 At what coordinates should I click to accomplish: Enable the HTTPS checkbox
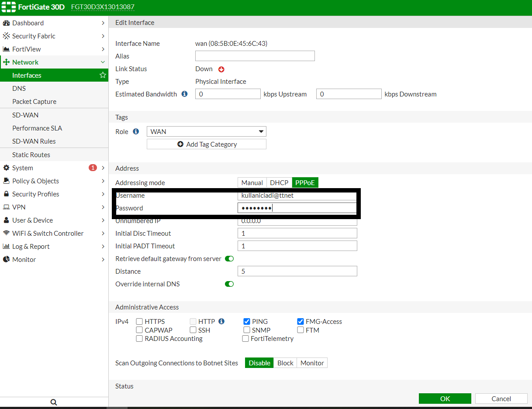coord(139,322)
